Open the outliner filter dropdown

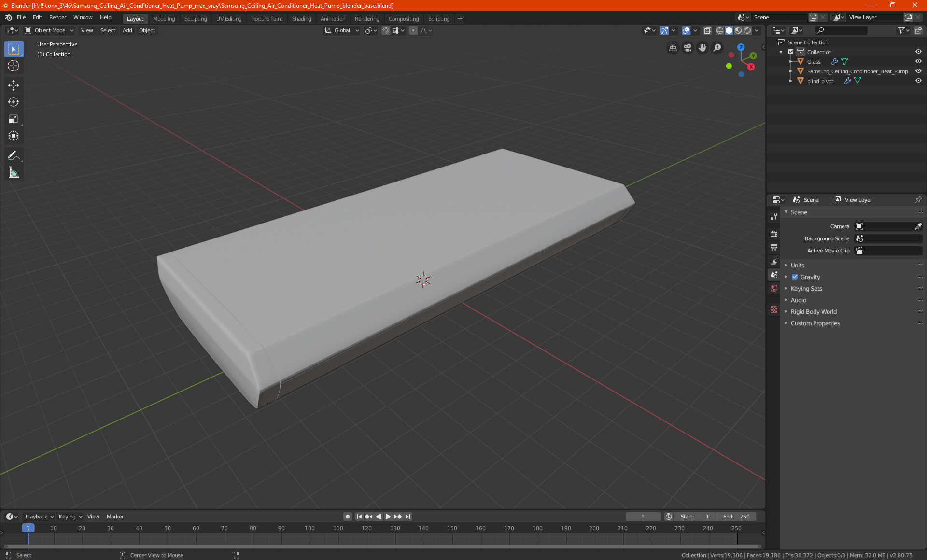coord(903,30)
